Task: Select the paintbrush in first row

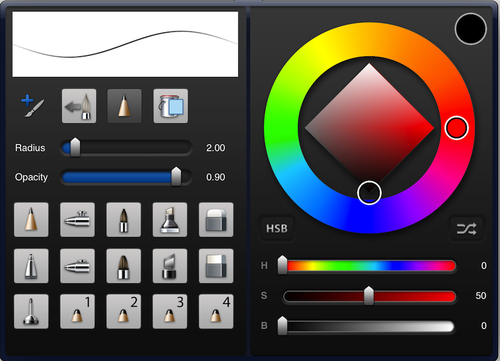Action: (124, 220)
